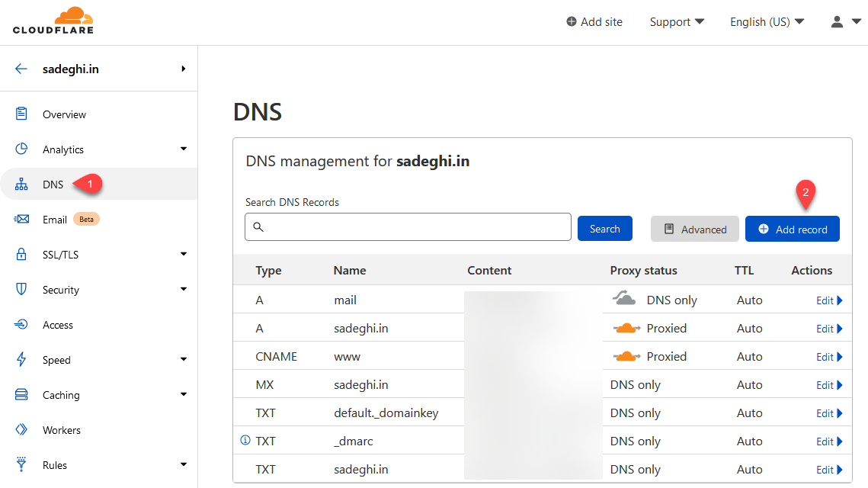Open the Workers section
Image resolution: width=868 pixels, height=488 pixels.
point(62,430)
